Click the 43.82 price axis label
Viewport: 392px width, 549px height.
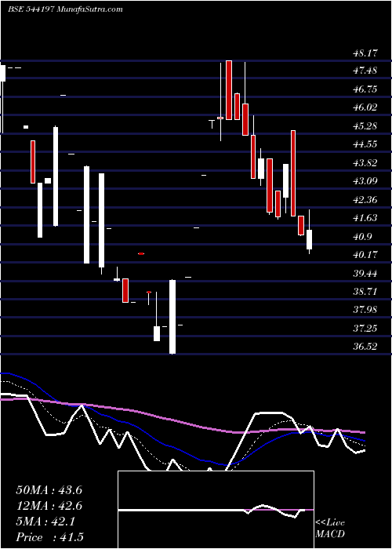[x=365, y=163]
